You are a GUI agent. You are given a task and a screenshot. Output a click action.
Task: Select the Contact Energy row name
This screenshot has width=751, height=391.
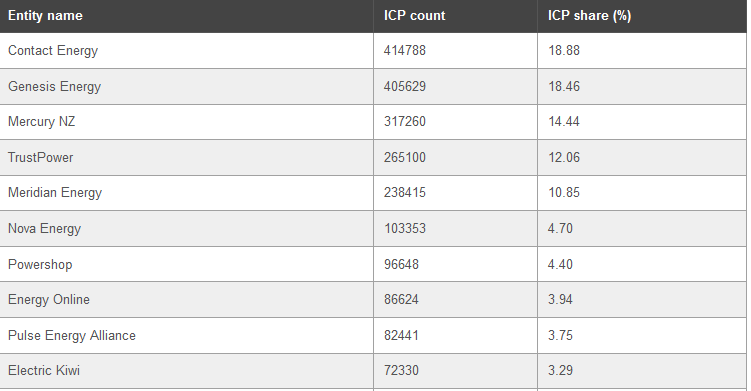[53, 50]
